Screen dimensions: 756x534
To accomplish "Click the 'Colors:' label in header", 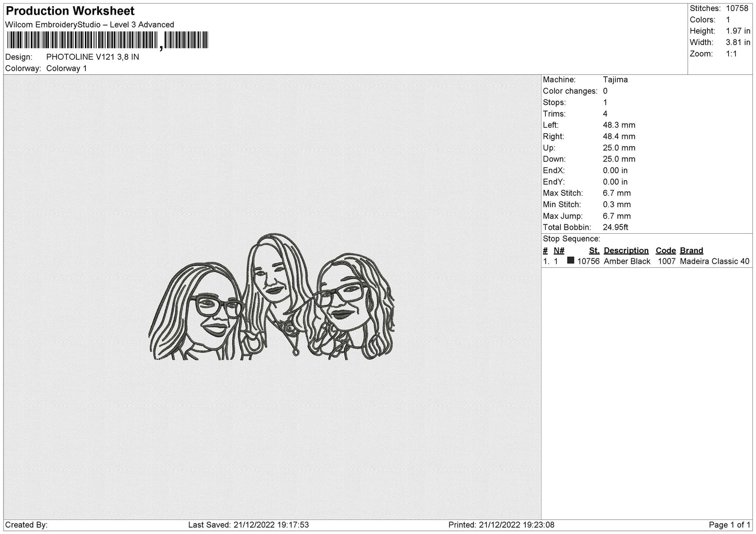I will (x=702, y=20).
